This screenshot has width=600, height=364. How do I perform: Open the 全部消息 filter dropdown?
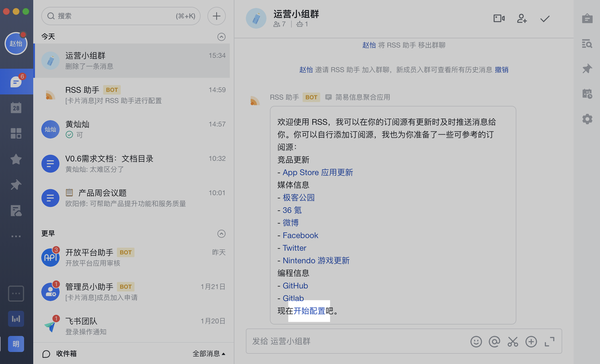click(209, 354)
